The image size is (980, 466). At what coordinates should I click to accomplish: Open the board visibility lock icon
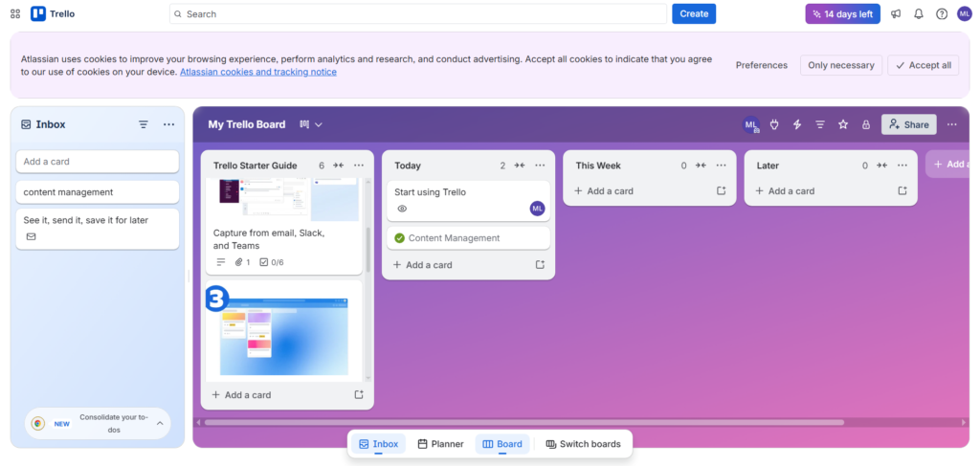click(865, 124)
